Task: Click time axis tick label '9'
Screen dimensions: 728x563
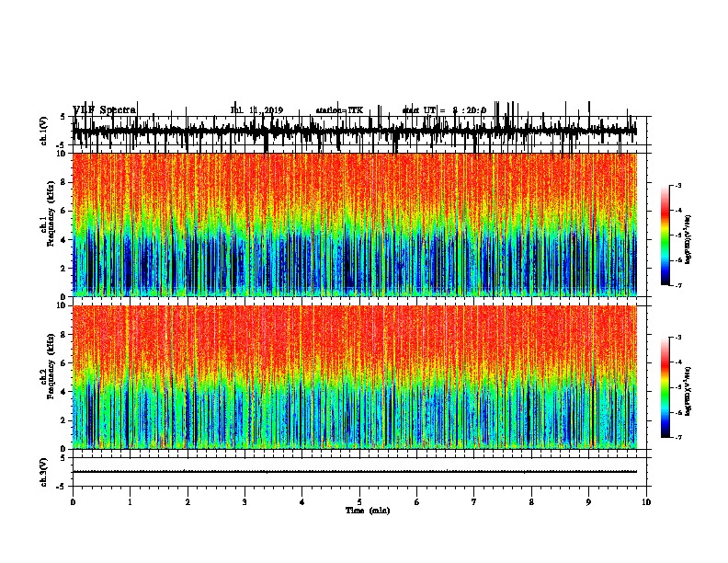Action: [588, 502]
